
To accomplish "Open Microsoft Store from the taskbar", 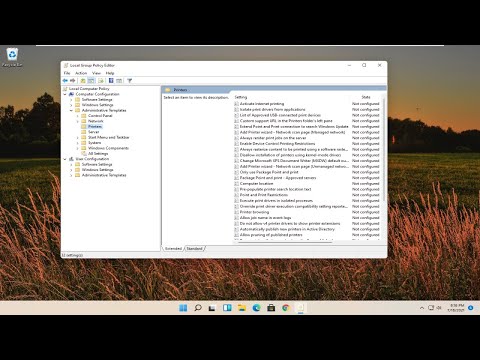I will [x=271, y=308].
